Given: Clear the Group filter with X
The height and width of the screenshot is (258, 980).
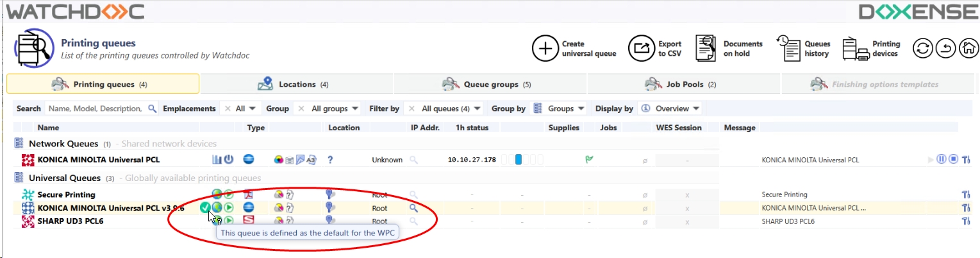Looking at the screenshot, I should pyautogui.click(x=302, y=109).
